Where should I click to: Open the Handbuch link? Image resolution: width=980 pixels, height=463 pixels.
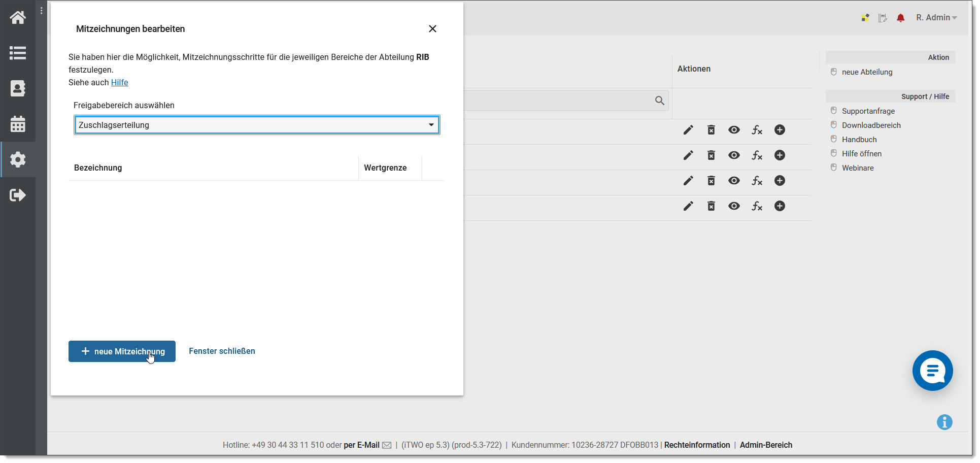(859, 140)
